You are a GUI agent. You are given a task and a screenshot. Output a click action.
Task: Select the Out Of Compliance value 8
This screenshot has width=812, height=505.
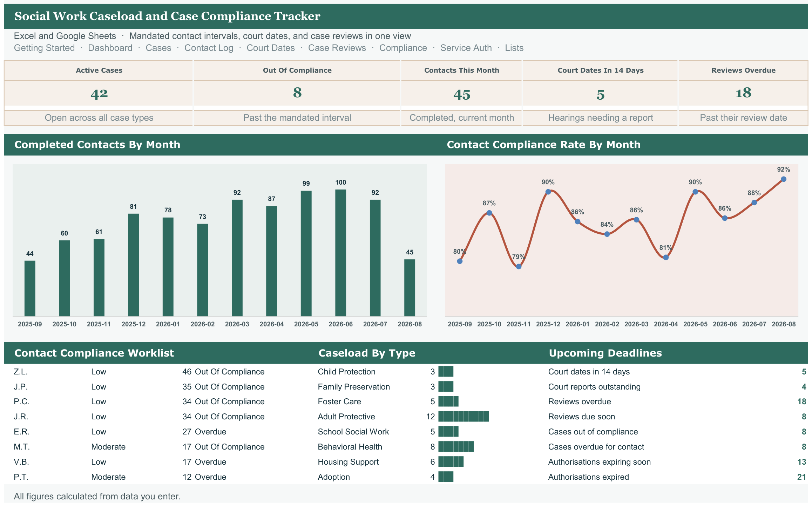click(297, 93)
